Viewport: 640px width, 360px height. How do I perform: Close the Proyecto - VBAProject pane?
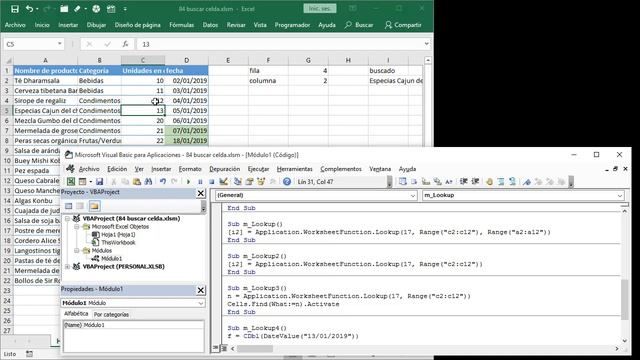point(201,193)
